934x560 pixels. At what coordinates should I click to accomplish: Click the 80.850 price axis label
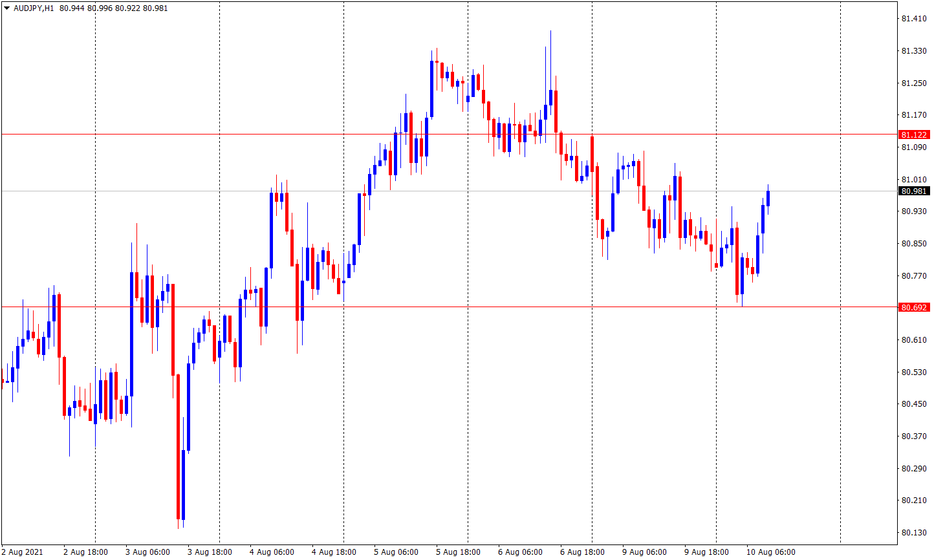click(x=914, y=244)
